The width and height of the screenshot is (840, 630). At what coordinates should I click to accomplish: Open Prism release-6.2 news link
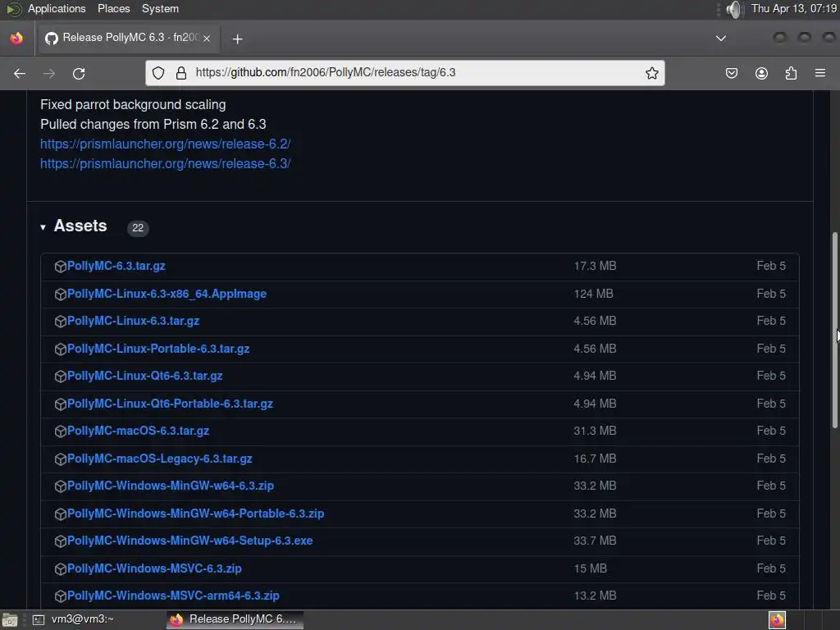(165, 144)
